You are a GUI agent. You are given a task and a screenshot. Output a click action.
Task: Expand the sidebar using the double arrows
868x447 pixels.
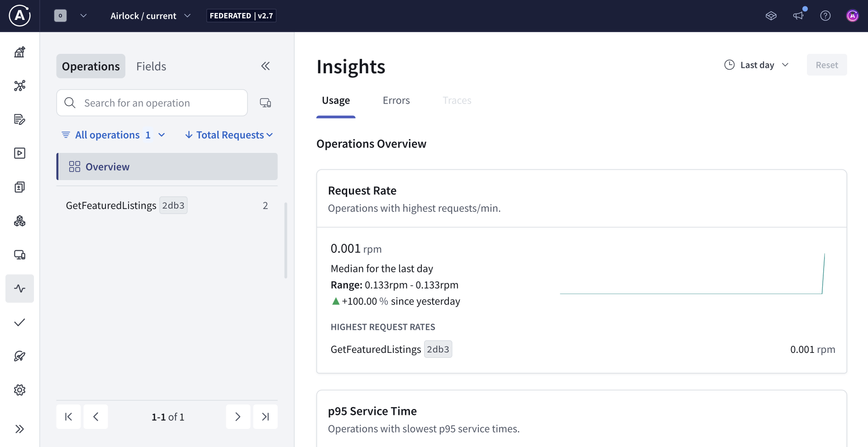(x=19, y=429)
